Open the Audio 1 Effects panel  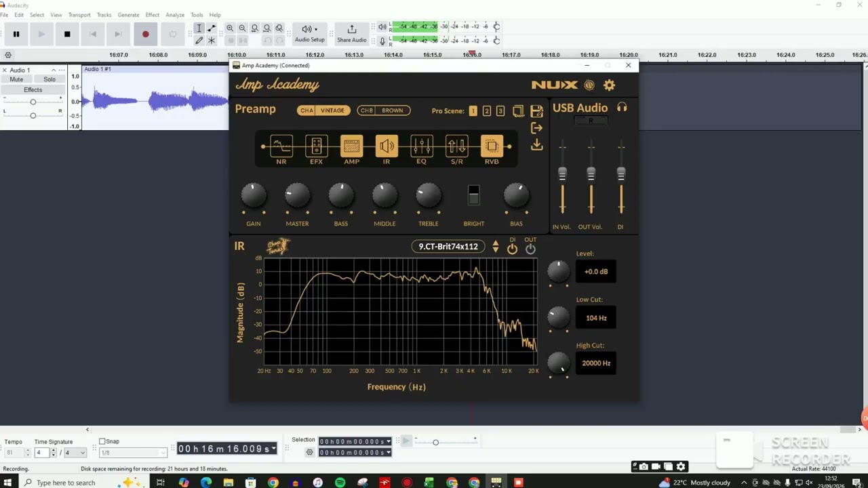pyautogui.click(x=33, y=90)
